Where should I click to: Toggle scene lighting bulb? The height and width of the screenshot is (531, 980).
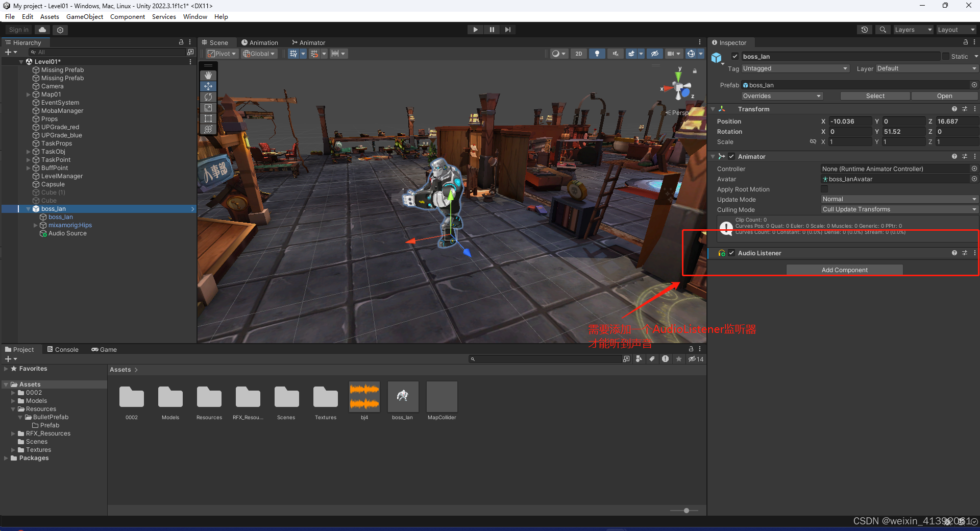(x=597, y=54)
